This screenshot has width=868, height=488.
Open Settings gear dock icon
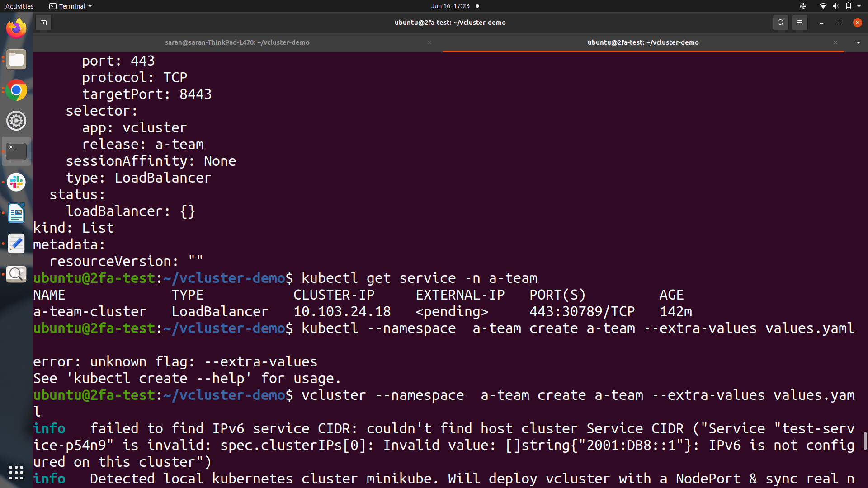click(16, 121)
